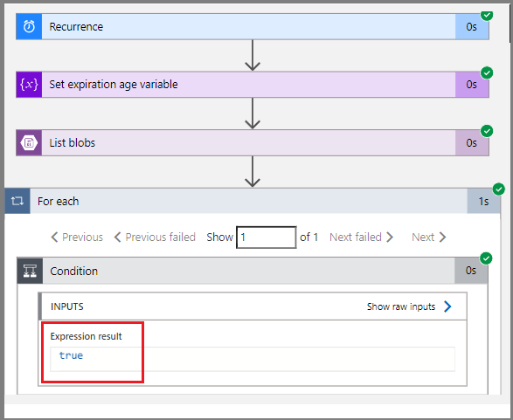Go to Previous iteration
513x420 pixels.
click(x=77, y=237)
